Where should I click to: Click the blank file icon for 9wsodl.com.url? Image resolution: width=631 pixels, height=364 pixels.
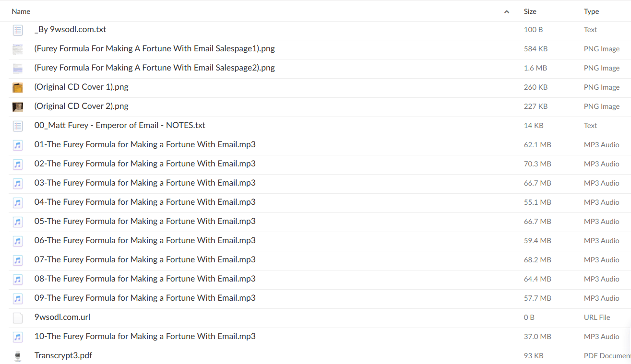pos(18,317)
